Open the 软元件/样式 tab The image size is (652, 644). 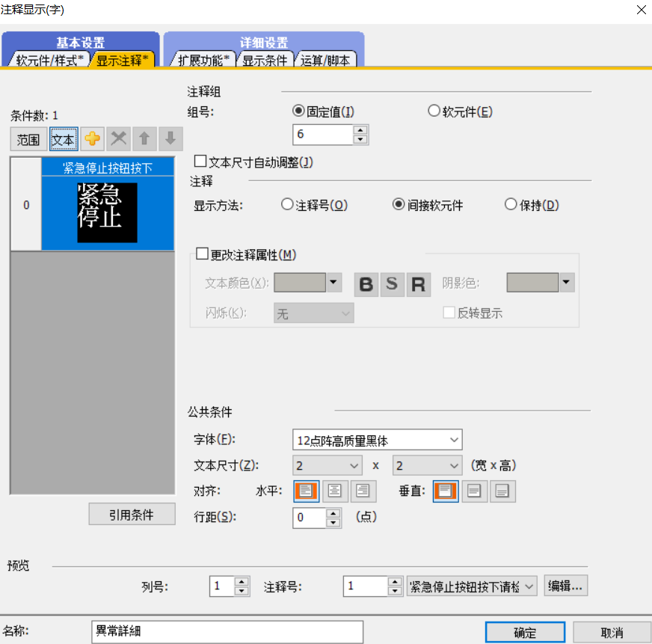click(49, 61)
